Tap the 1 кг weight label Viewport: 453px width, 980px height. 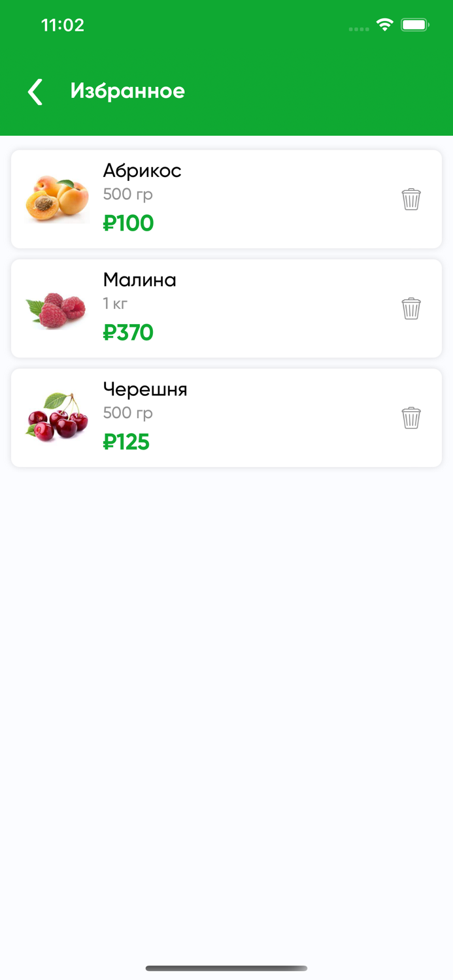click(x=115, y=303)
